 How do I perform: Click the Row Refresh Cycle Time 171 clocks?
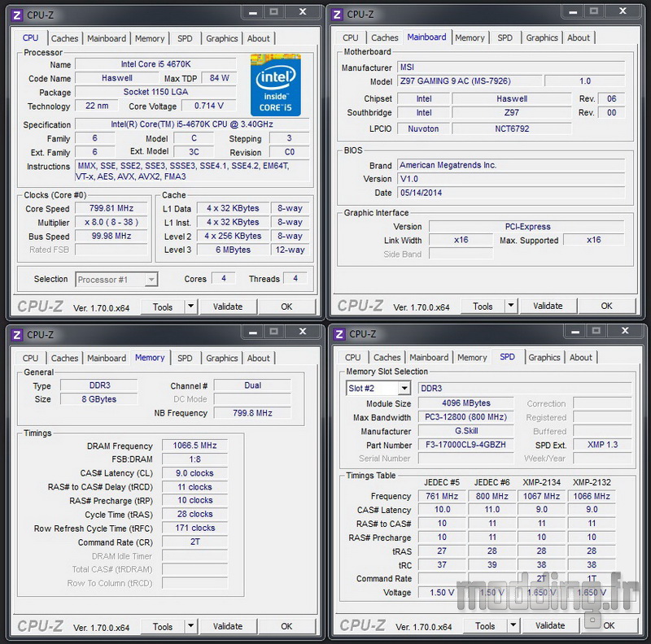click(x=194, y=528)
